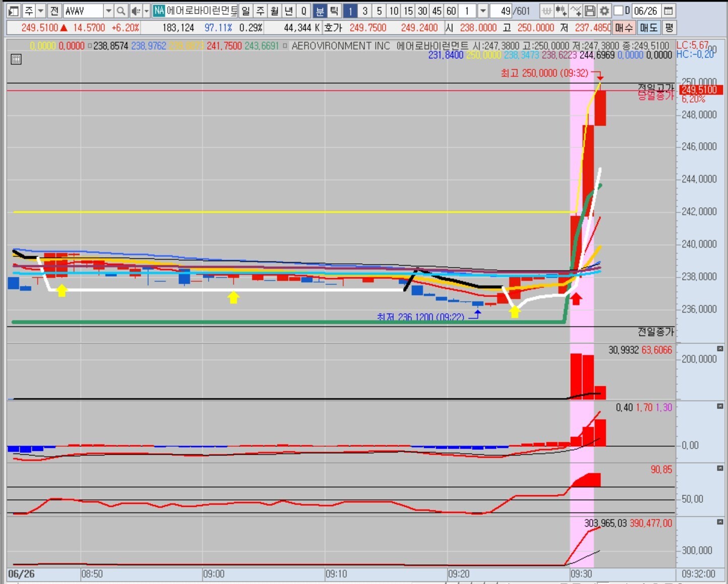Click the AEROVIRONMENT INC chart title
This screenshot has width=728, height=584.
point(341,46)
